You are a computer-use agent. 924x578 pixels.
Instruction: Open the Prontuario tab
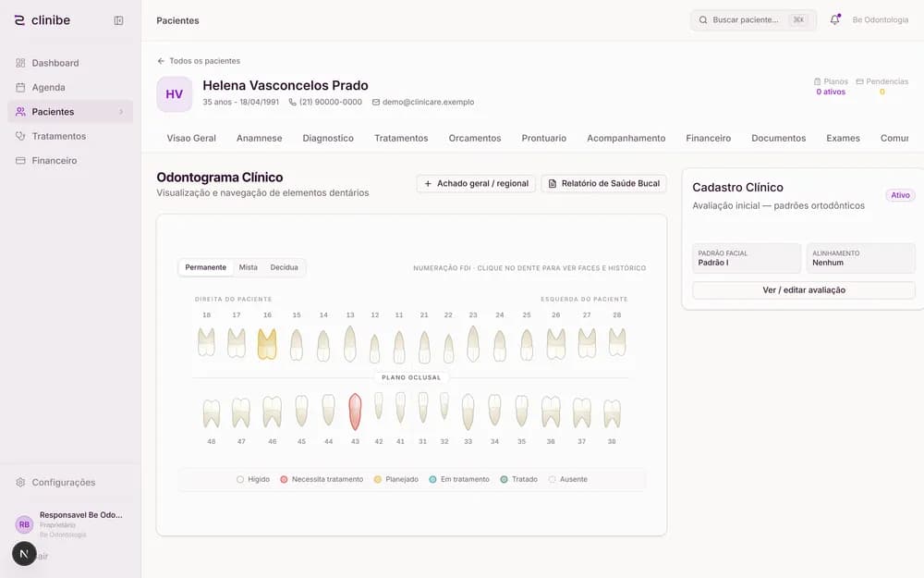[544, 138]
